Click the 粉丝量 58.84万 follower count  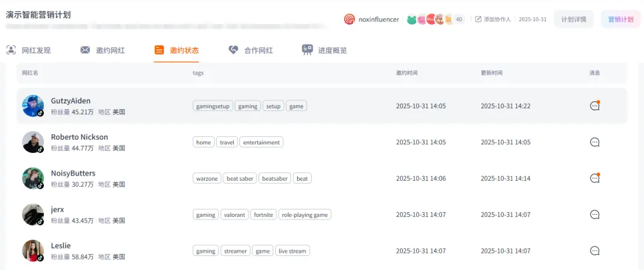click(x=72, y=257)
